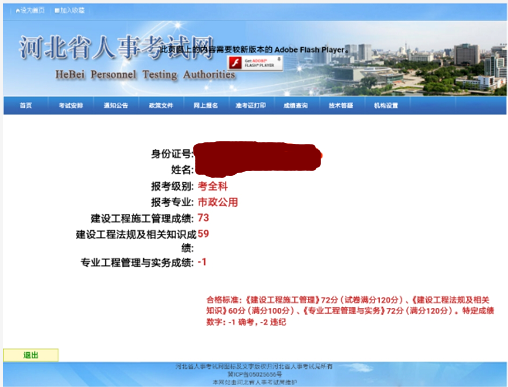Click the red 合格标准 passing-standard note
This screenshot has height=387, width=508.
tap(350, 311)
